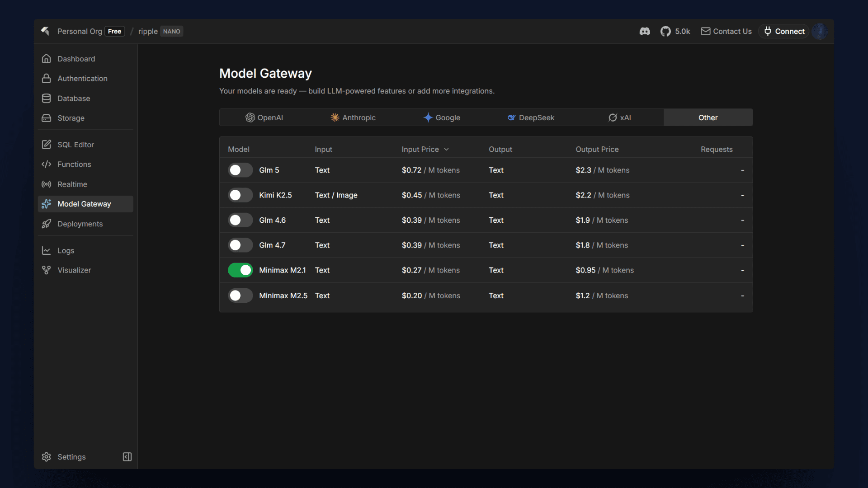Open Settings via the gear icon
Viewport: 868px width, 488px height.
(46, 457)
